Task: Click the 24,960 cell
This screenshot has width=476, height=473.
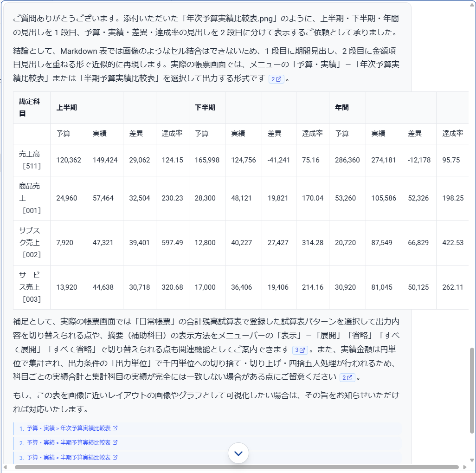Action: pos(69,198)
